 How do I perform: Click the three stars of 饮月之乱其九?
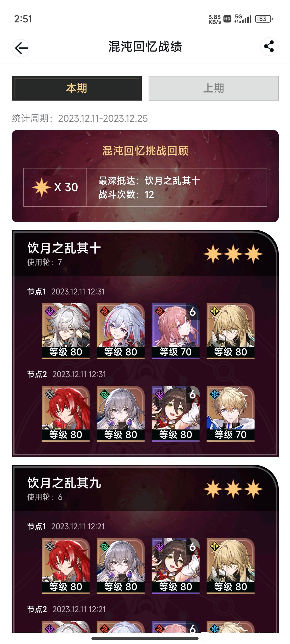coord(233,489)
